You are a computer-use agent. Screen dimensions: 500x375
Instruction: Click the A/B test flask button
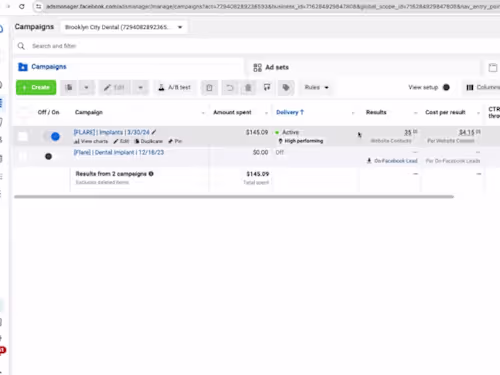(x=174, y=87)
